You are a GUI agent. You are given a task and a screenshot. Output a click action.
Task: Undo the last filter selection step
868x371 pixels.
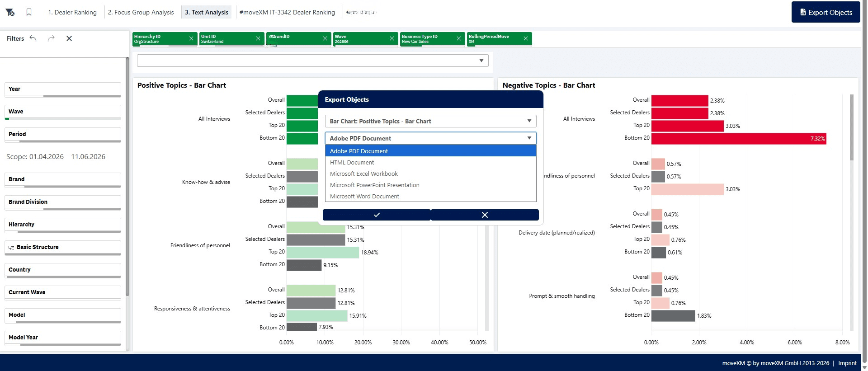click(x=33, y=38)
